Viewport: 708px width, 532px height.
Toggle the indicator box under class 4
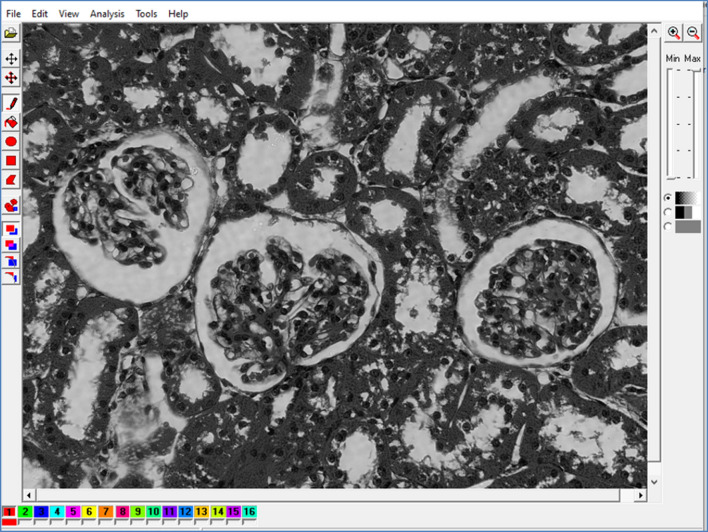pyautogui.click(x=57, y=522)
